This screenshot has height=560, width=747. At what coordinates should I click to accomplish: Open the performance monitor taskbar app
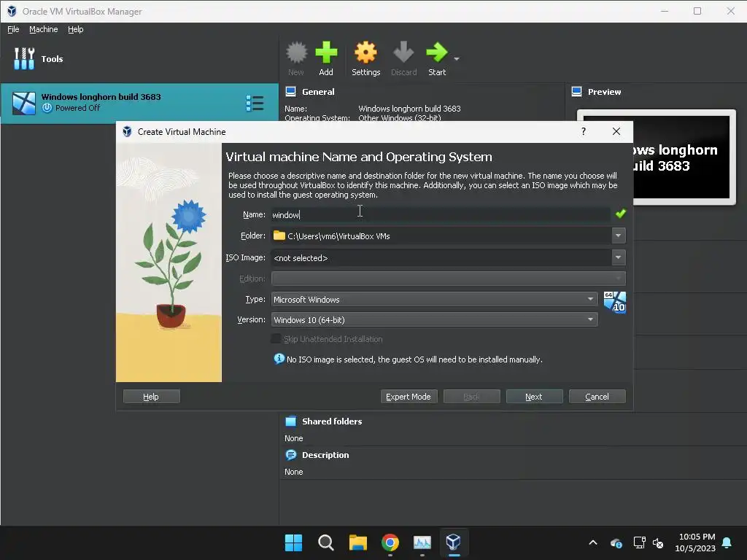coord(422,542)
